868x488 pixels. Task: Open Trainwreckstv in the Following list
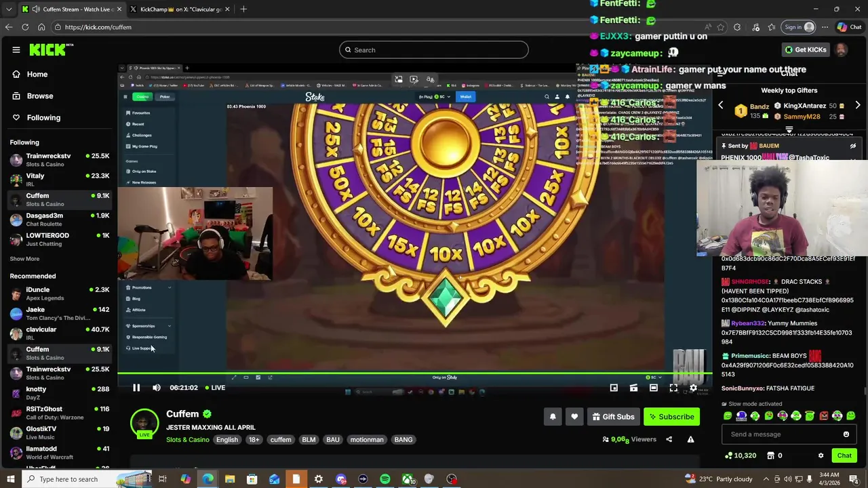60,160
